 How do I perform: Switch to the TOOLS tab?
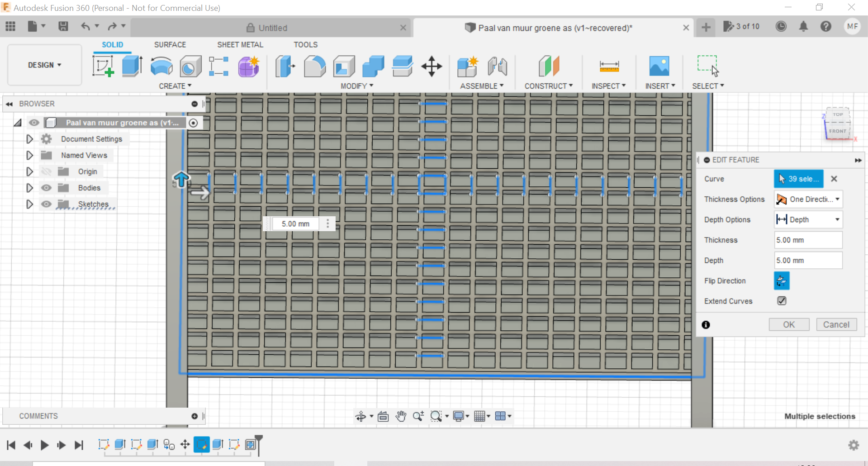point(305,44)
